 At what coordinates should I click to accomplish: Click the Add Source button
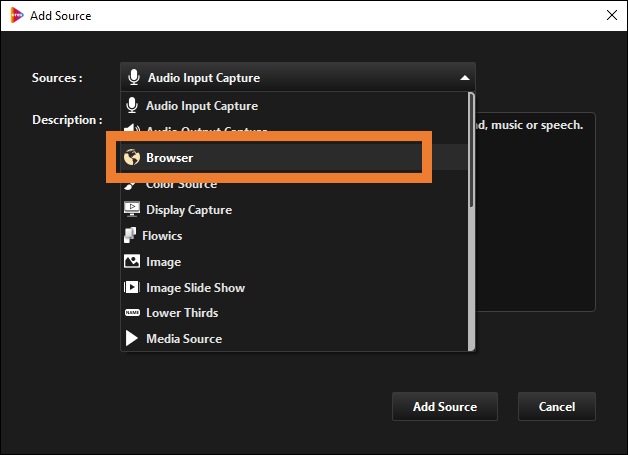[445, 407]
